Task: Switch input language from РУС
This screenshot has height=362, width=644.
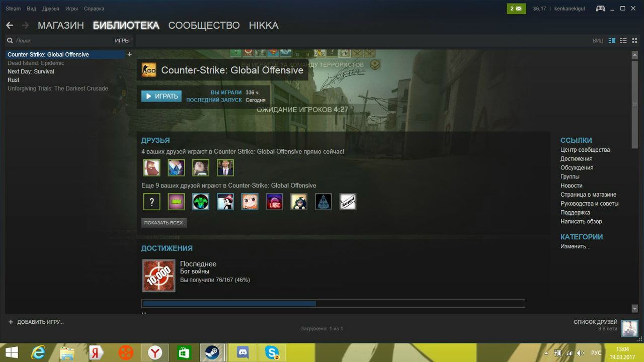Action: 596,353
